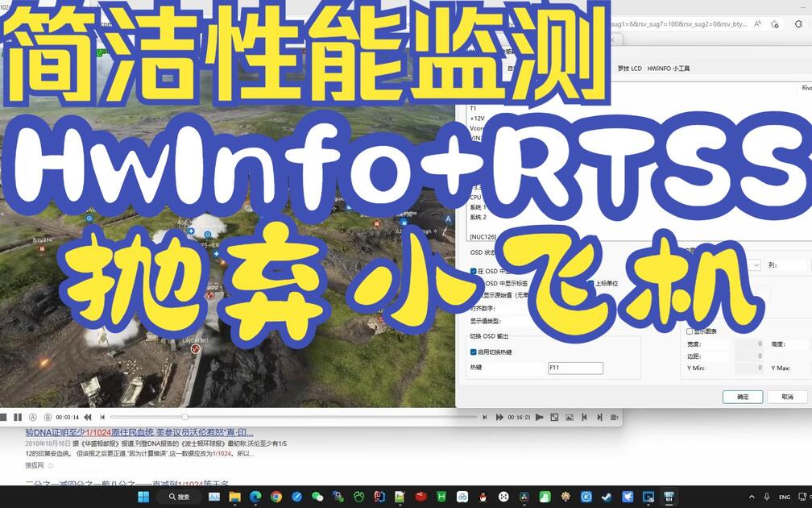Open Microsoft Edge from the taskbar
Image resolution: width=812 pixels, height=508 pixels.
click(x=255, y=497)
